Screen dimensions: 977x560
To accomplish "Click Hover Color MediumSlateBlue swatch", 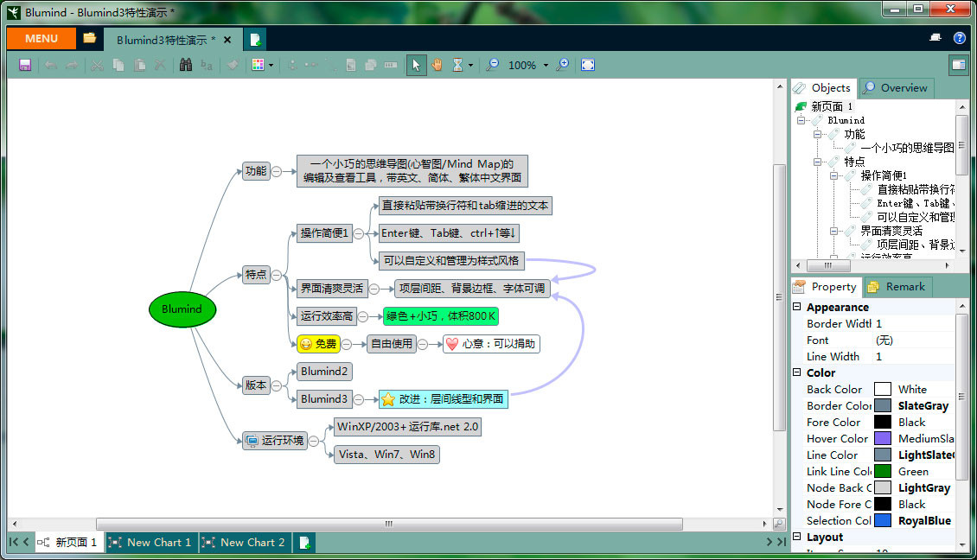I will pyautogui.click(x=882, y=438).
